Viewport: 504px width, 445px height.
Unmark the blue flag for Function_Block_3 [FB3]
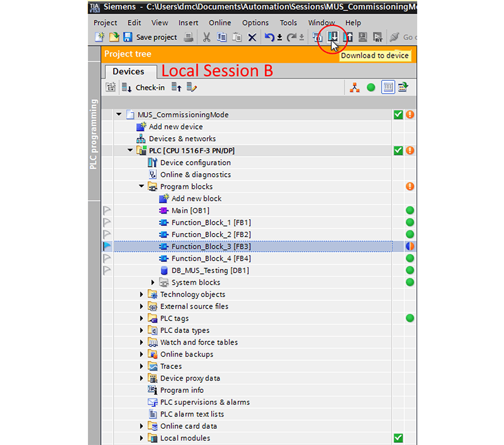click(107, 247)
